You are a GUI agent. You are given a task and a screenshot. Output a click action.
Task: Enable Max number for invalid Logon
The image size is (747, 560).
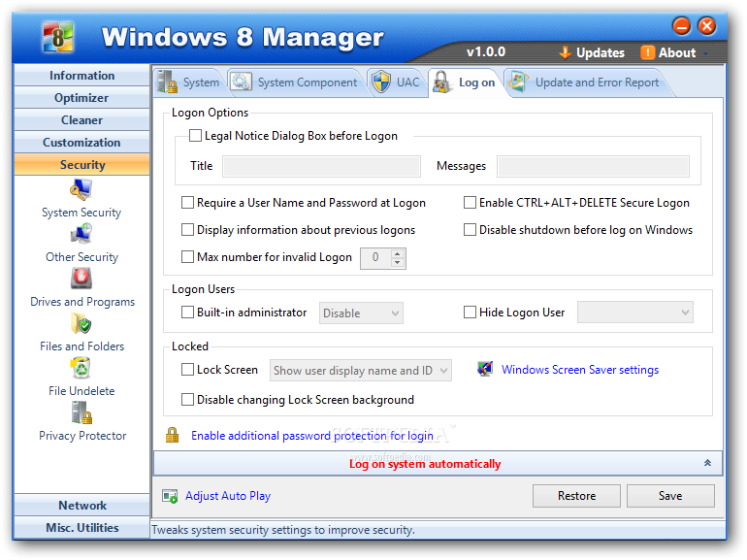(187, 257)
